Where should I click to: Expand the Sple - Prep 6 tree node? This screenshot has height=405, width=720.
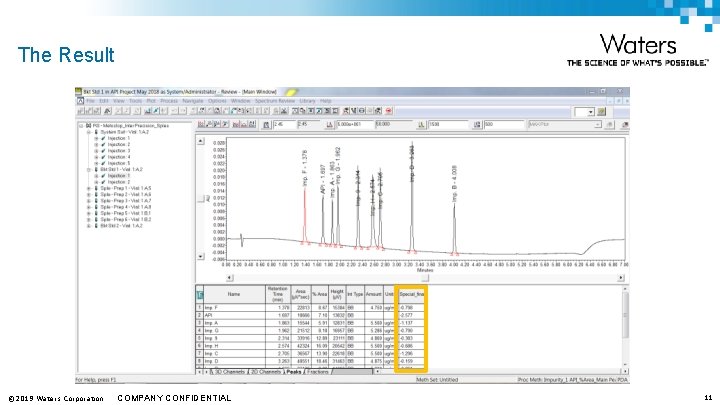pos(89,219)
